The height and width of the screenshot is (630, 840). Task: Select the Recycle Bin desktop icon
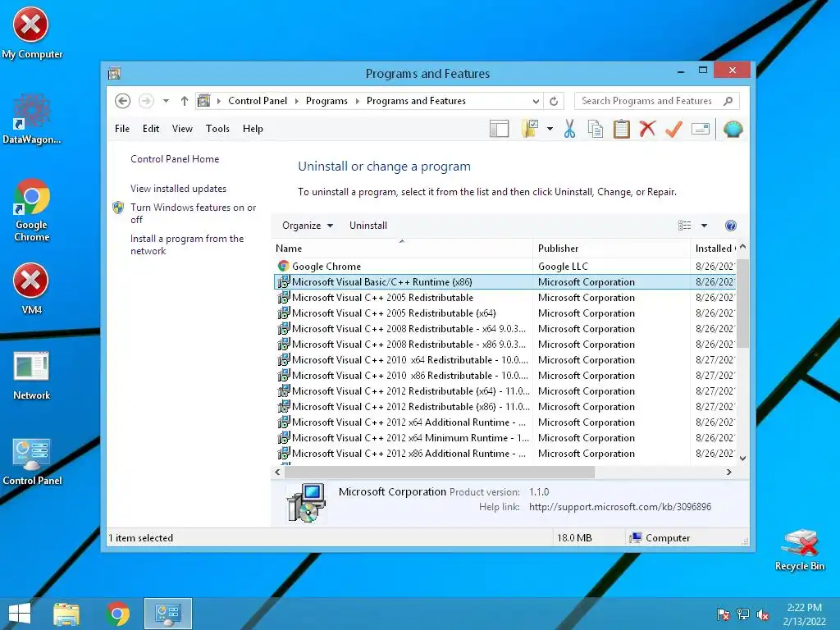(x=800, y=550)
